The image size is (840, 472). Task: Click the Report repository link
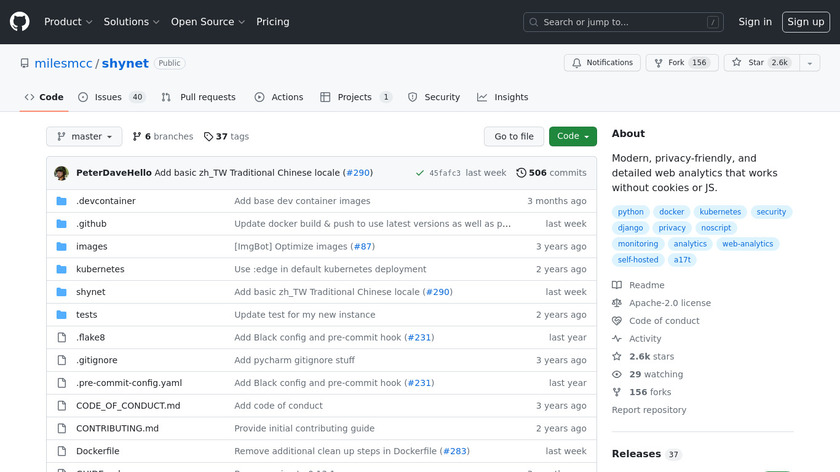(x=649, y=410)
